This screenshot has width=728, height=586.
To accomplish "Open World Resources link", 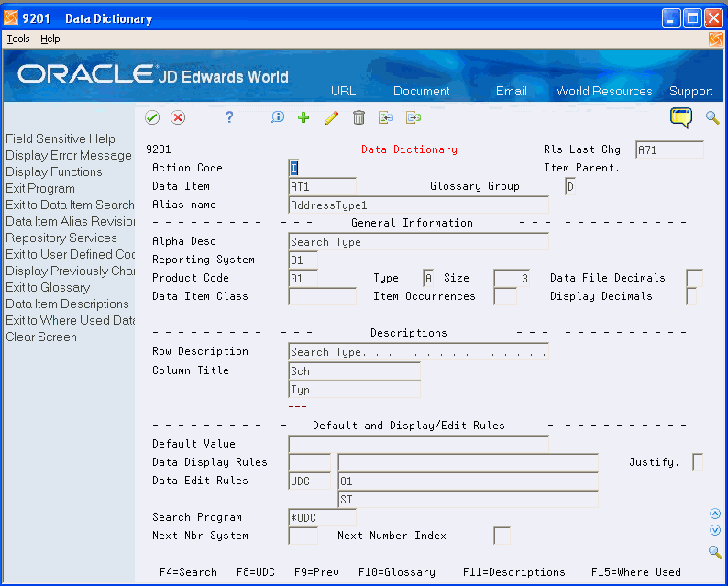I will pyautogui.click(x=604, y=91).
